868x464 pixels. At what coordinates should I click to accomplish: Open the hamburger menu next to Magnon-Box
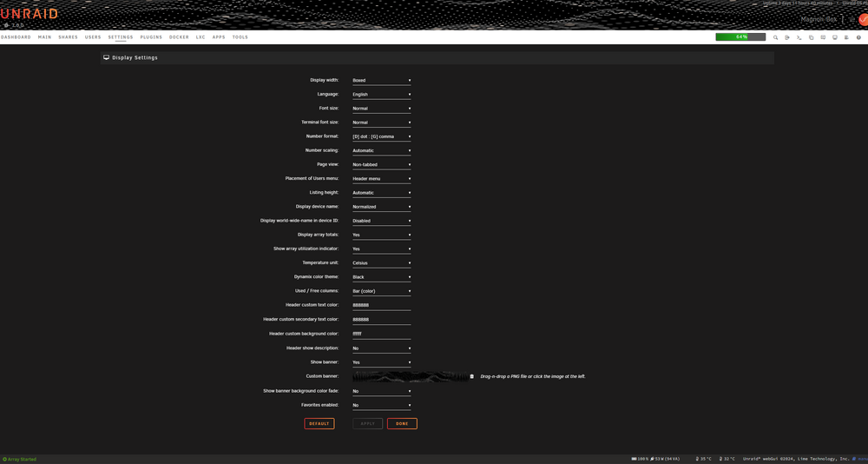[x=852, y=20]
